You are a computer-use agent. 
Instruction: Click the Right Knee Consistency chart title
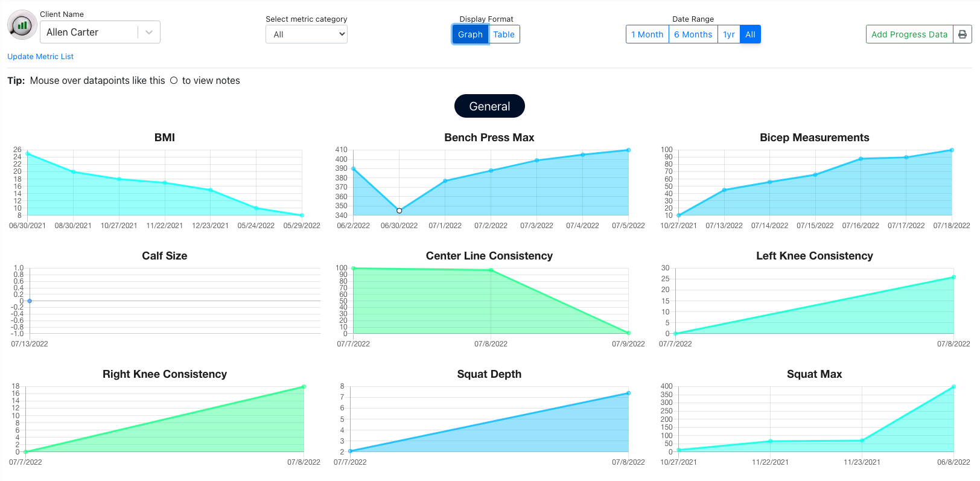165,374
